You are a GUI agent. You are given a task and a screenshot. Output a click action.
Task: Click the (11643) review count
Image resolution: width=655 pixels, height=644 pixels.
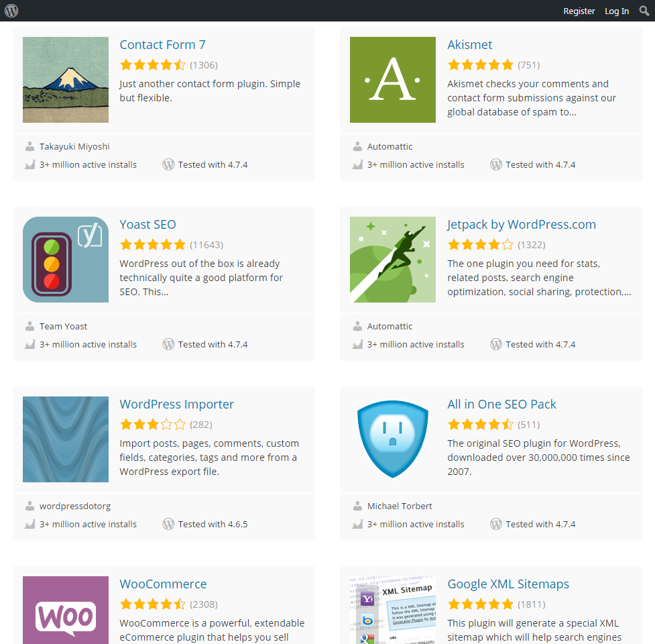pos(206,245)
